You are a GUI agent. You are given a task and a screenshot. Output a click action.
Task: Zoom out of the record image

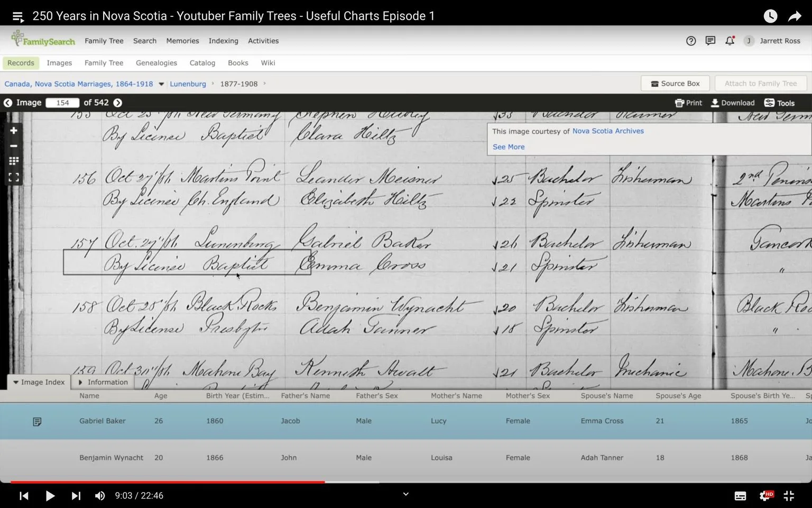pyautogui.click(x=14, y=146)
